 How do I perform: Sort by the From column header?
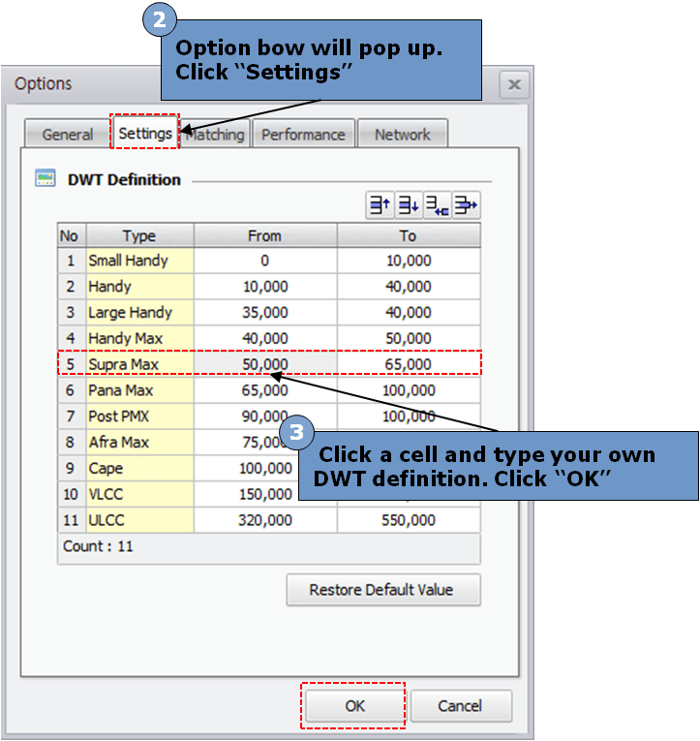pyautogui.click(x=265, y=235)
